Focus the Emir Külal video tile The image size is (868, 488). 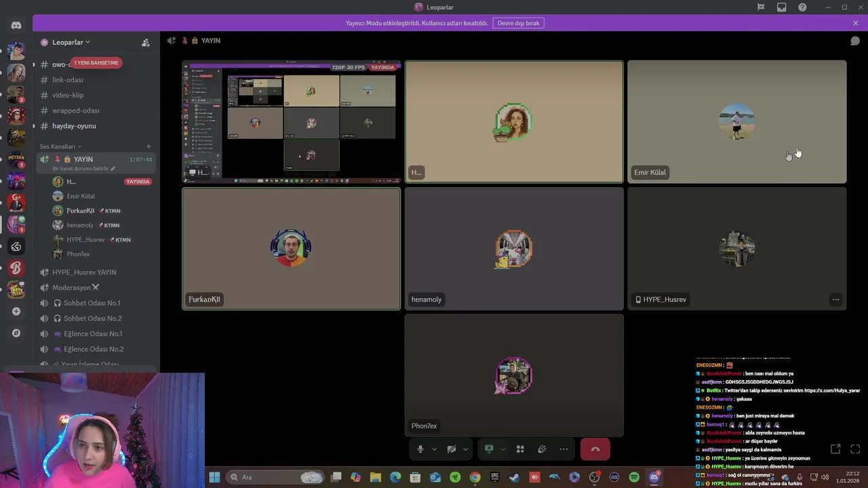pyautogui.click(x=737, y=122)
